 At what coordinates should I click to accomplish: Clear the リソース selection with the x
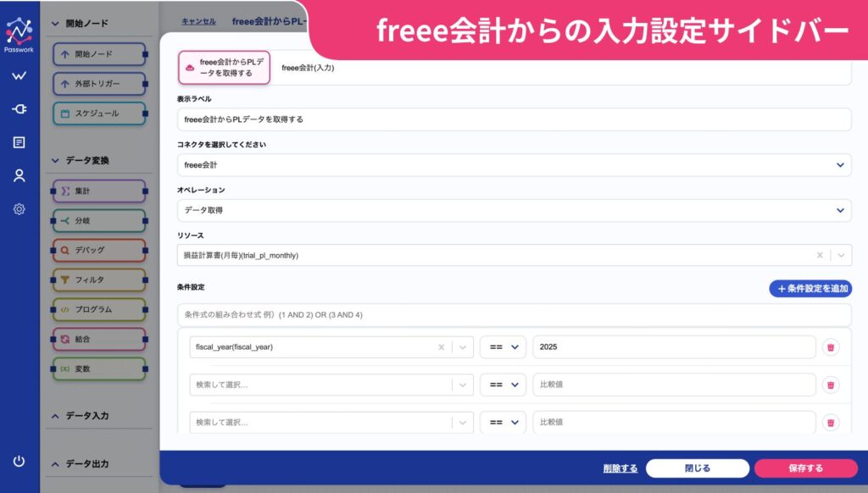(x=820, y=255)
